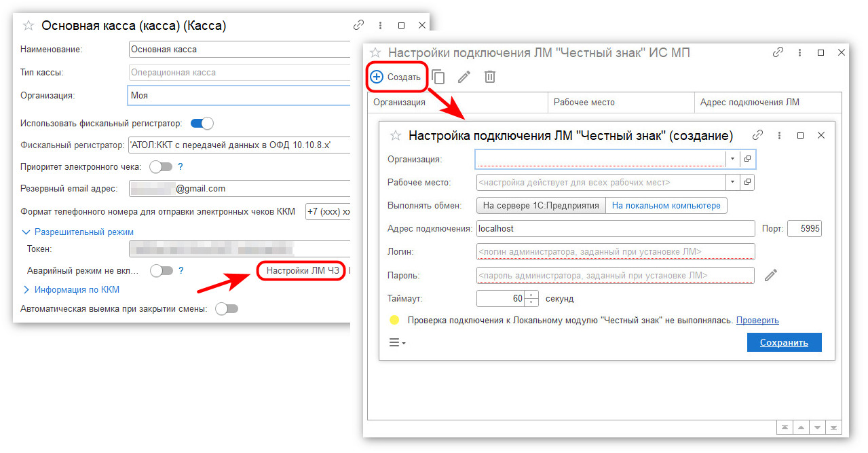868x453 pixels.
Task: Decrease Таймаут value with down spinner
Action: pos(531,302)
